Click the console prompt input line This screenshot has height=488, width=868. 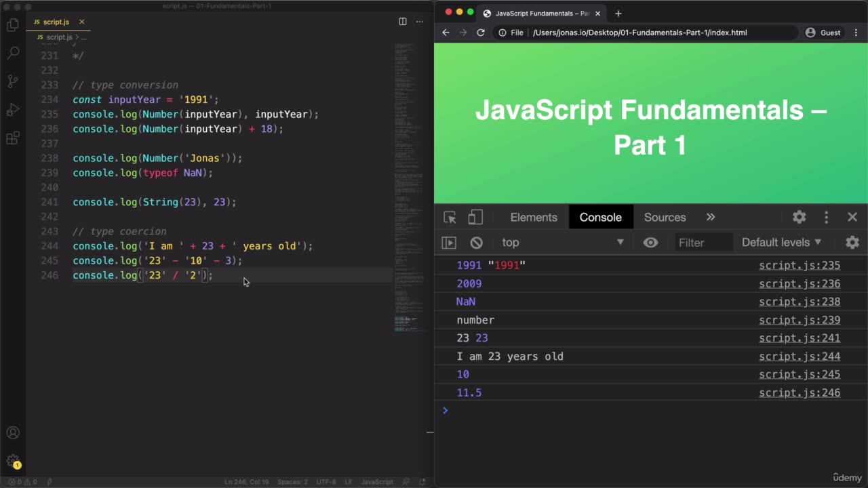click(651, 411)
